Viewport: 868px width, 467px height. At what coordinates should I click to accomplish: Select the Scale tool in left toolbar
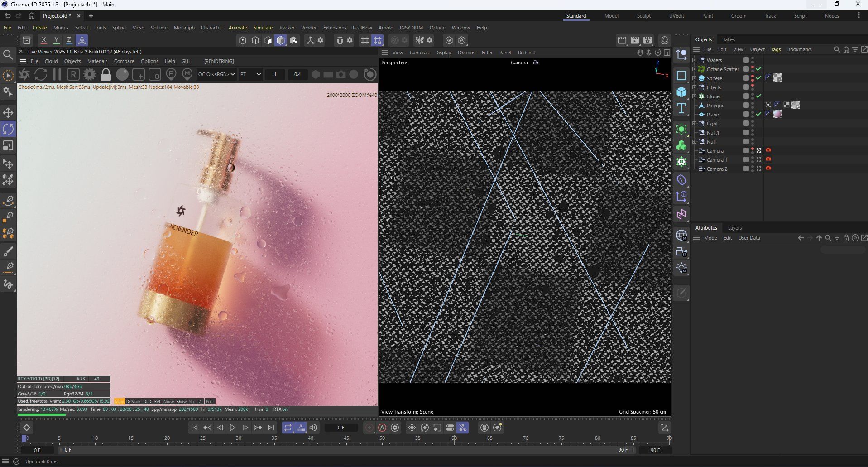(8, 146)
